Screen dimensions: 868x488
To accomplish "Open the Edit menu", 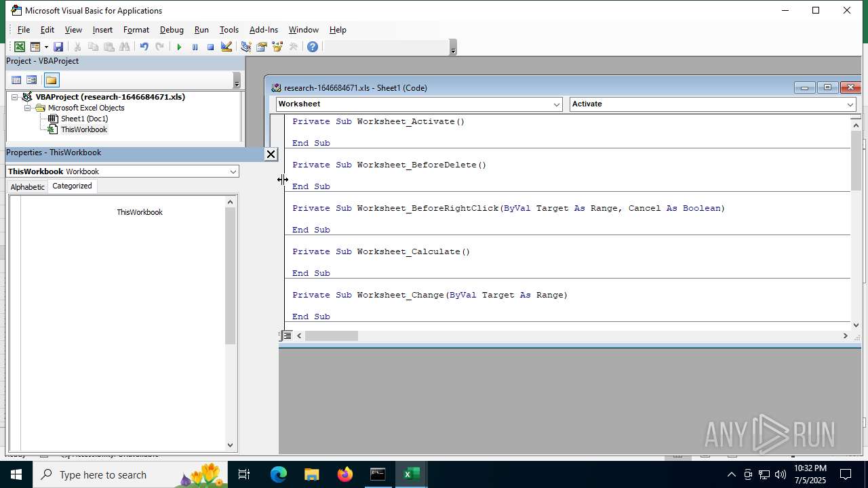I will tap(47, 30).
